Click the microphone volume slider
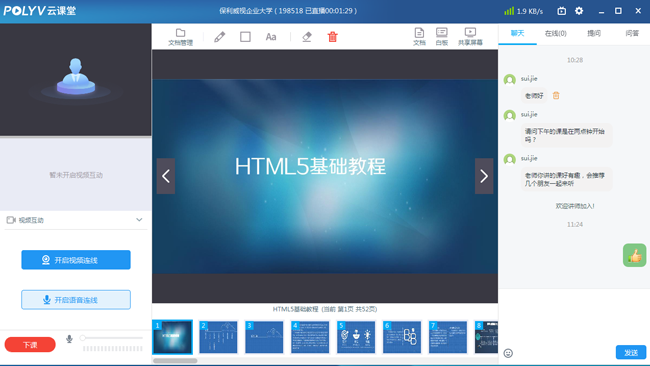Screen dimensions: 650x366 click(112, 338)
